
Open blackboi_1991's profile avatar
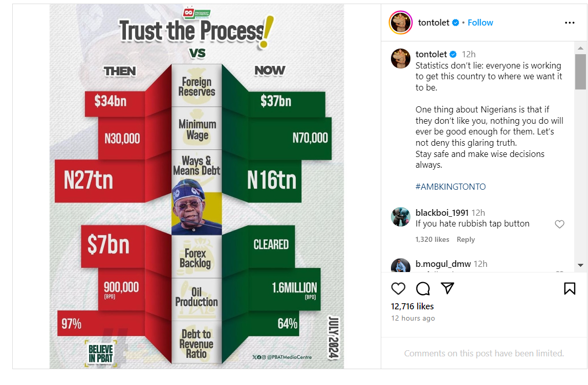(x=401, y=217)
